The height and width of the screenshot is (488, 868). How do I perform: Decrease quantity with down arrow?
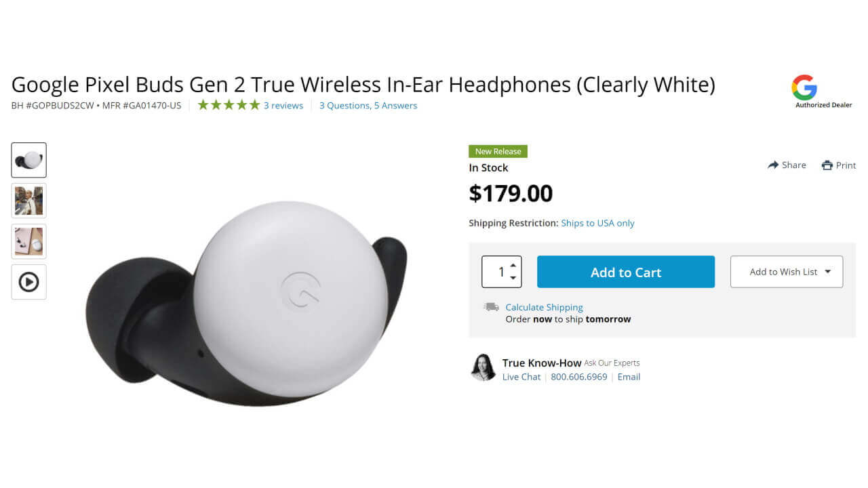point(513,278)
